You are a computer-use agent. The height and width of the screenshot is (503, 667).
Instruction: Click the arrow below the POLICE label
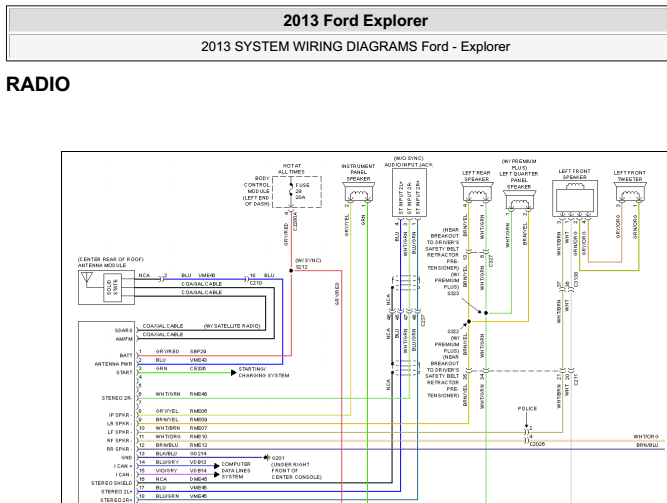pos(526,421)
